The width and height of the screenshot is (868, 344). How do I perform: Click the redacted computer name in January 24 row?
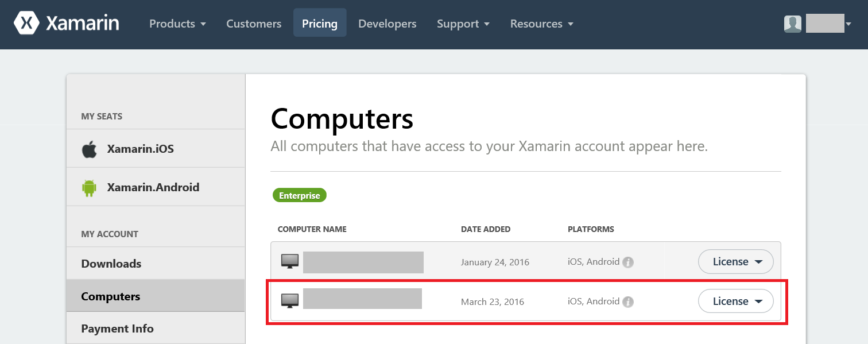[363, 262]
